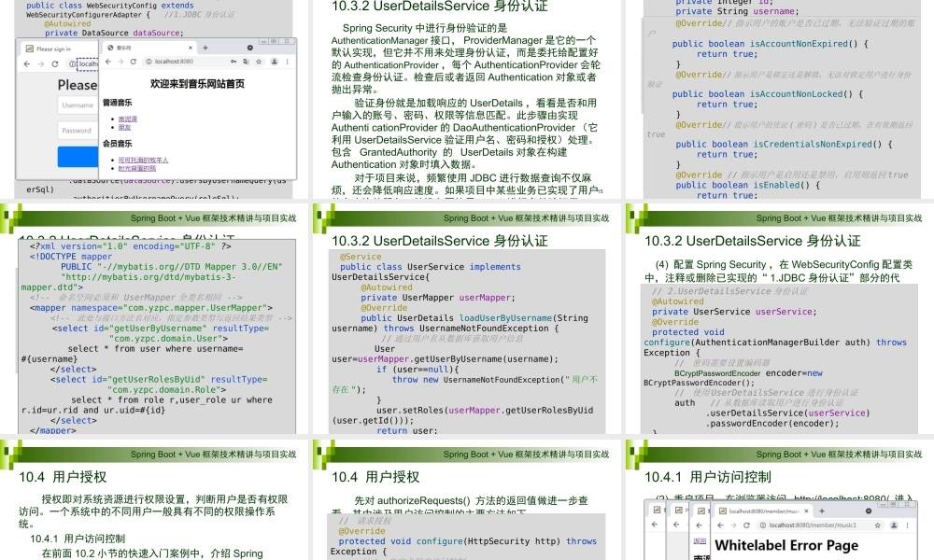Open a new tab with the plus button

[x=205, y=48]
